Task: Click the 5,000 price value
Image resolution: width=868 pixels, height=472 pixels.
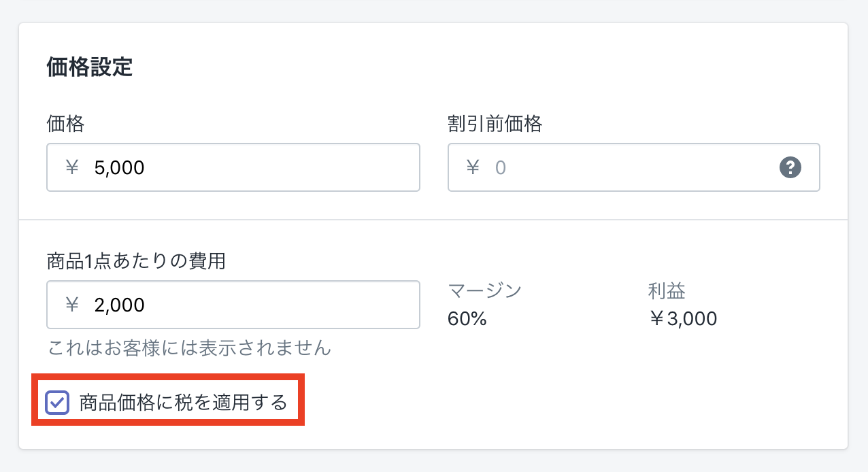Action: [x=120, y=167]
